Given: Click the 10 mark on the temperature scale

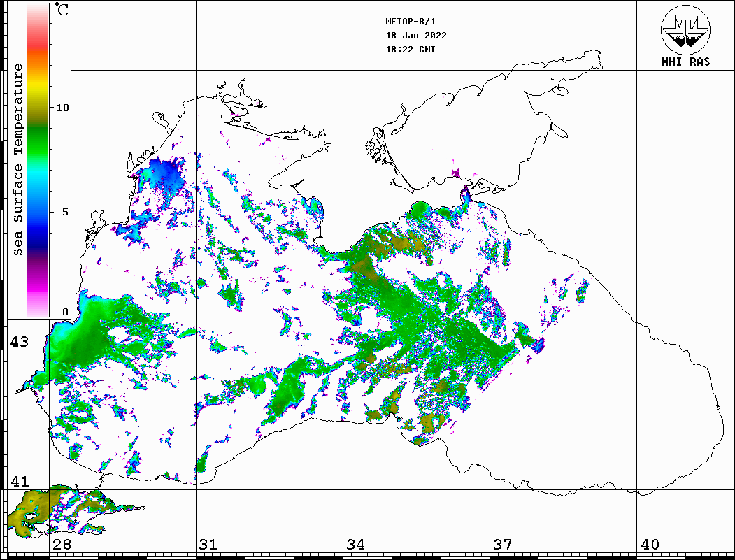Looking at the screenshot, I should coord(63,108).
